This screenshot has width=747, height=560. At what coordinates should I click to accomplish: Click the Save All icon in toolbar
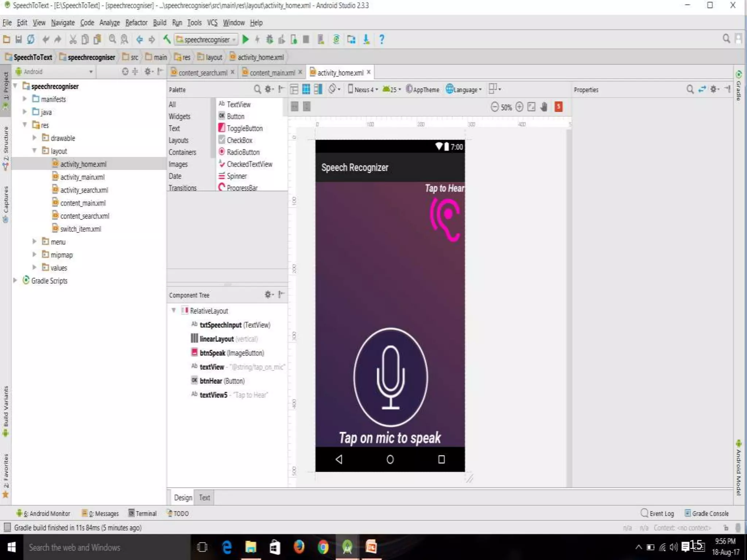pos(19,39)
